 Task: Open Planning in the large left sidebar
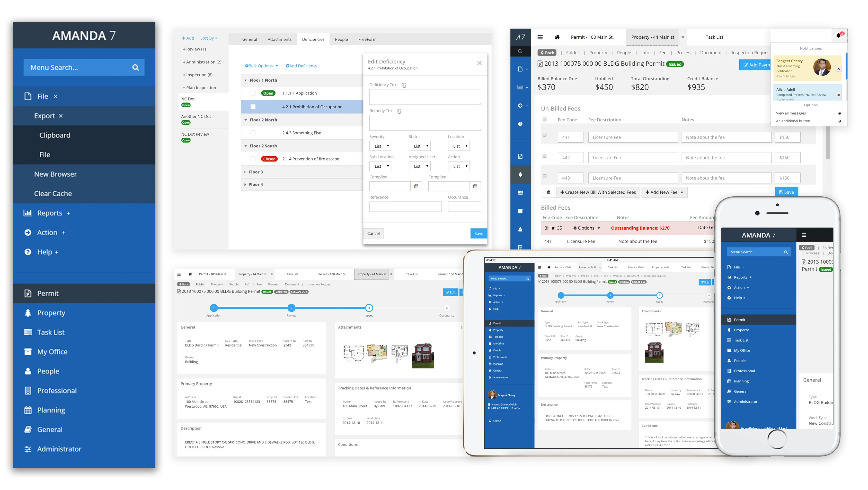pos(84,410)
